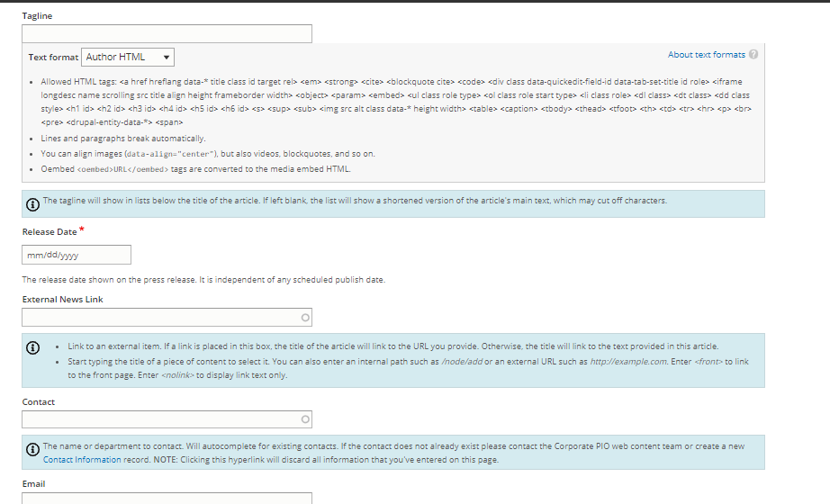Screen dimensions: 830x504
Task: Click the Text format label
Action: (x=53, y=58)
